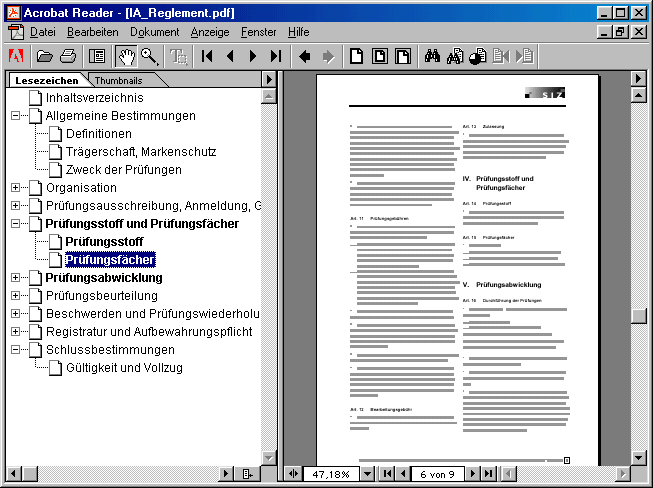Expand the Organisation bookmark
This screenshot has height=488, width=653.
click(x=15, y=188)
